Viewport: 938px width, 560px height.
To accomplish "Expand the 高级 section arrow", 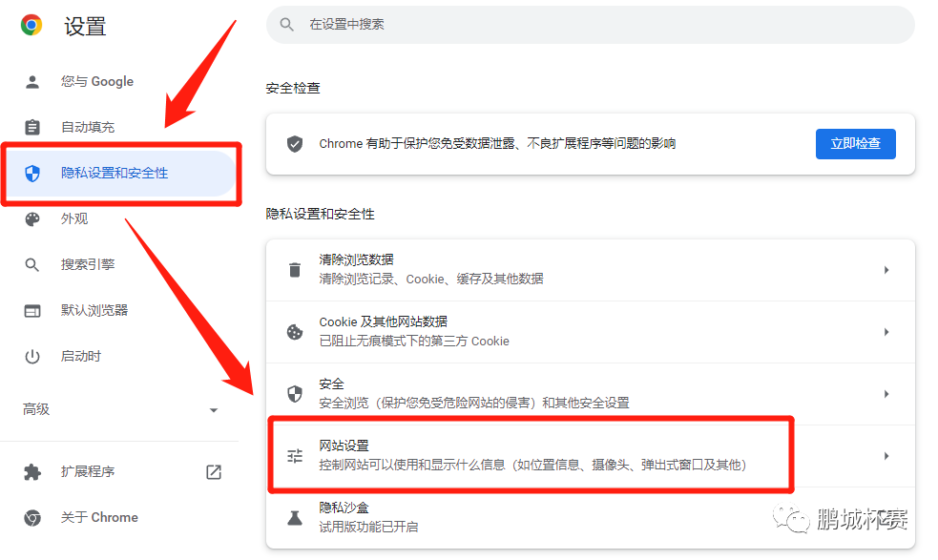I will pos(214,410).
